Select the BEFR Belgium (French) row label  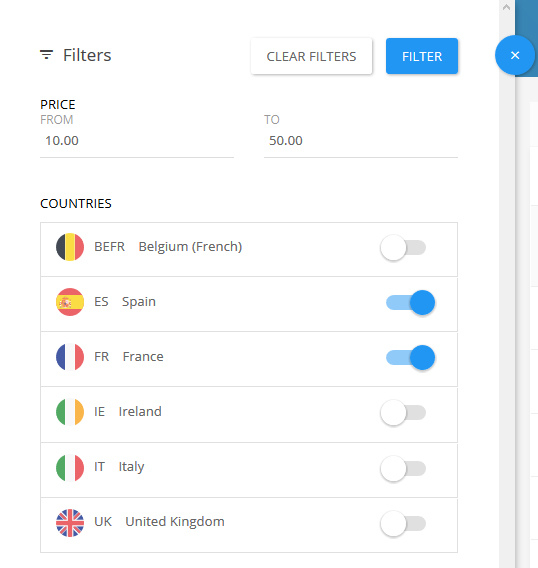click(168, 247)
